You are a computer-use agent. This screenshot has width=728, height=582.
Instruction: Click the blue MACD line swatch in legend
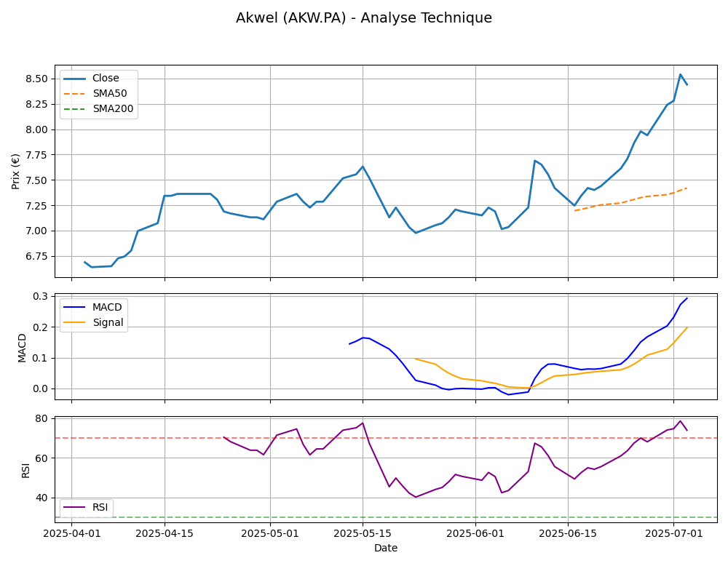75,307
